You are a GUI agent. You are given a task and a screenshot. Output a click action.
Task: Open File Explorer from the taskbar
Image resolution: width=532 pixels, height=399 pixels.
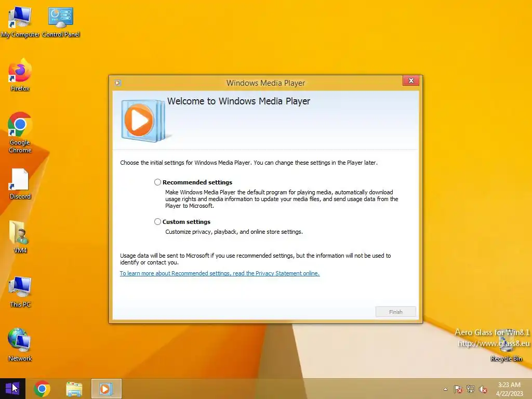(x=74, y=389)
